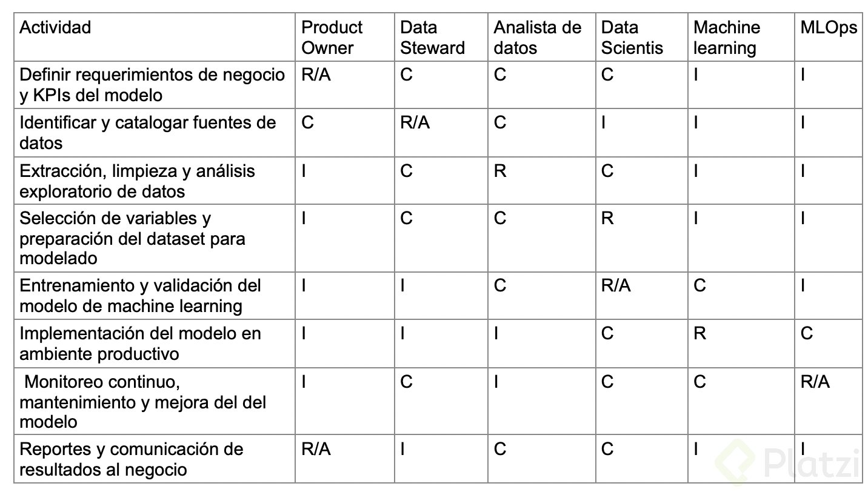Screen dimensions: 868x492
Task: Select the "MLOps" column header
Action: coord(829,28)
